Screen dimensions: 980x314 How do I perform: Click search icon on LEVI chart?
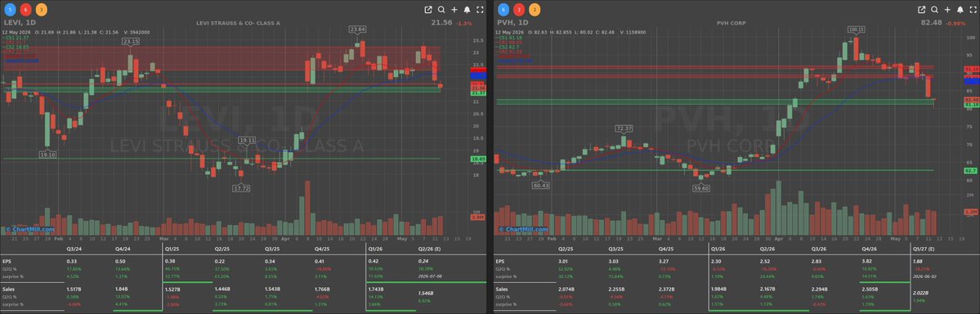[441, 9]
